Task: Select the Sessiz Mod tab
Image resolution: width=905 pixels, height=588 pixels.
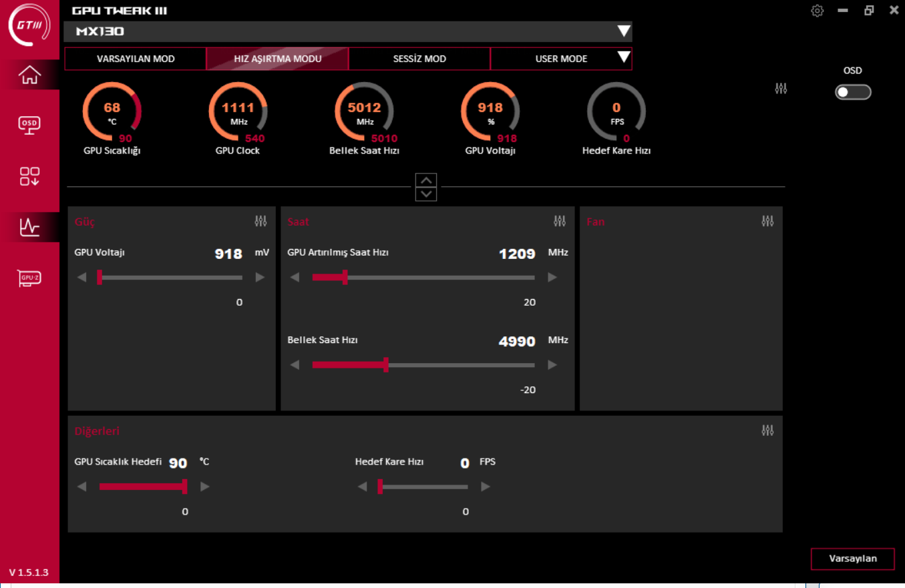Action: 419,59
